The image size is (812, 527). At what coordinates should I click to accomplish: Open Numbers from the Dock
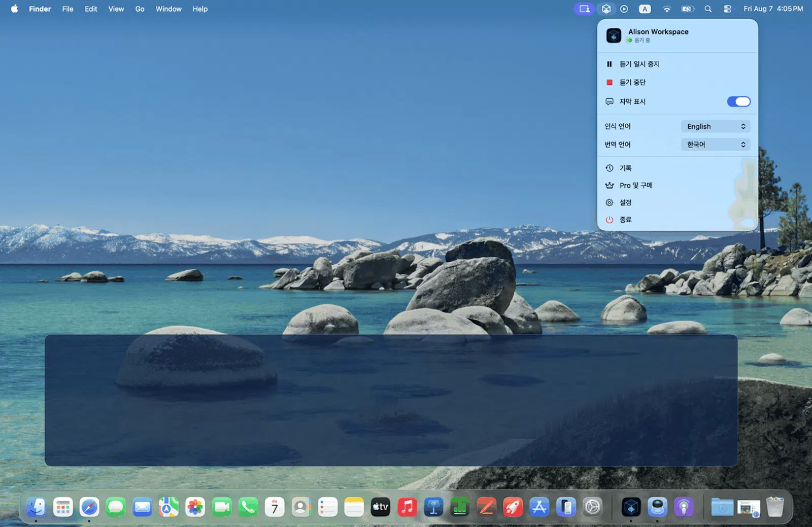point(460,507)
